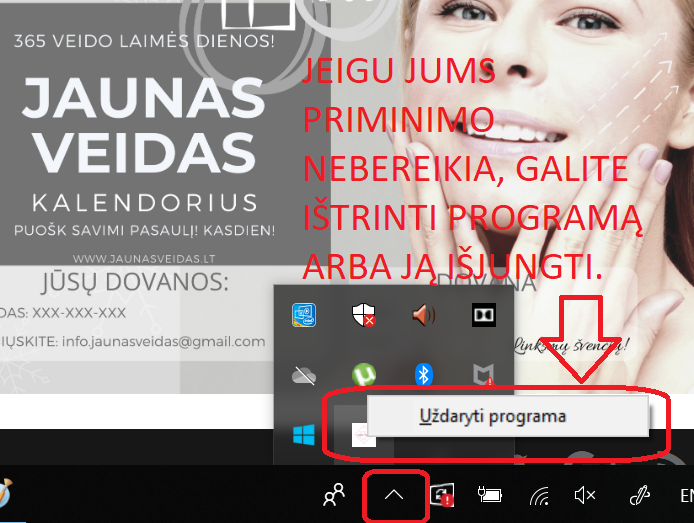Image resolution: width=694 pixels, height=523 pixels.
Task: Open the uTorrent tray icon
Action: pos(363,374)
